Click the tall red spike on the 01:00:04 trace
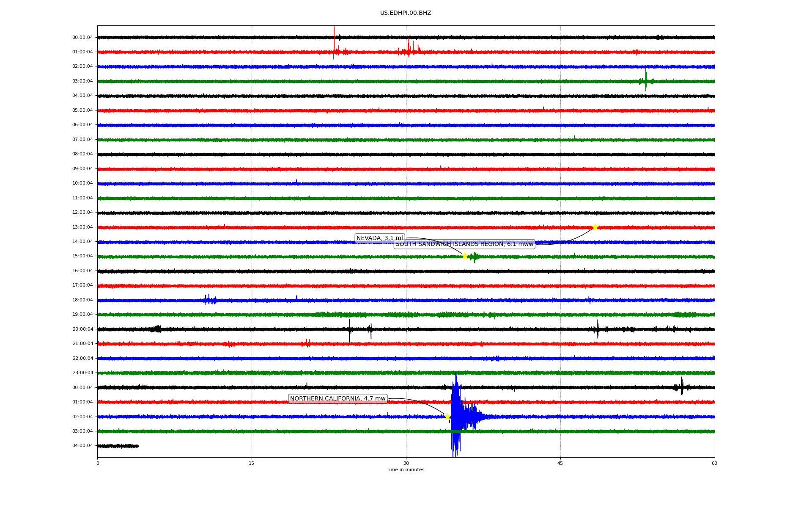The height and width of the screenshot is (508, 812). click(x=334, y=43)
